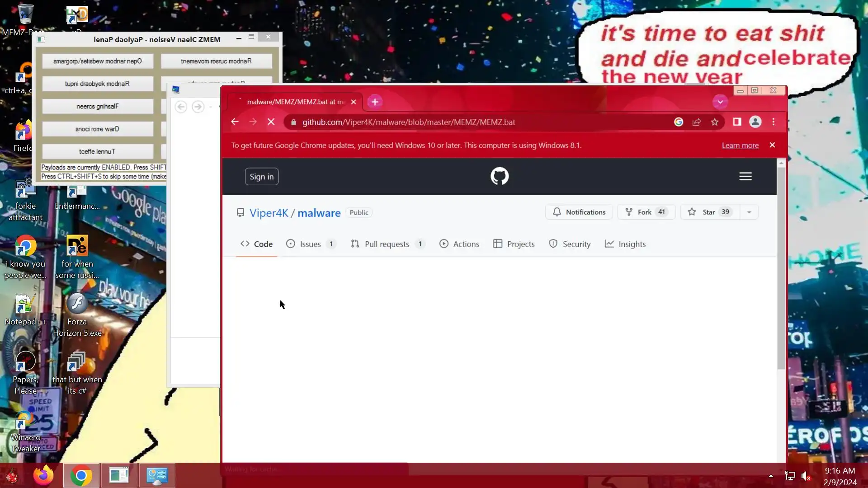Show hidden system tray icons
The image size is (868, 488).
coord(771,476)
